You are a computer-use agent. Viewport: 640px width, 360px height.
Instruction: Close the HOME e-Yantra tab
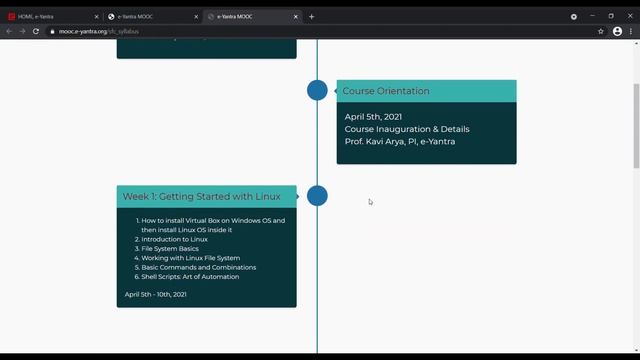[x=96, y=17]
